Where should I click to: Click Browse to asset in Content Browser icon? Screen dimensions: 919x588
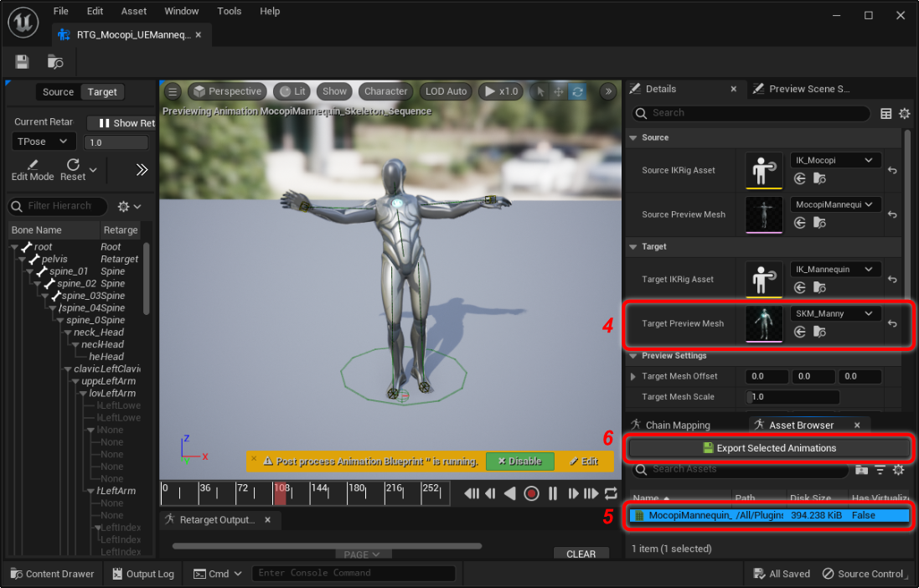(x=55, y=62)
